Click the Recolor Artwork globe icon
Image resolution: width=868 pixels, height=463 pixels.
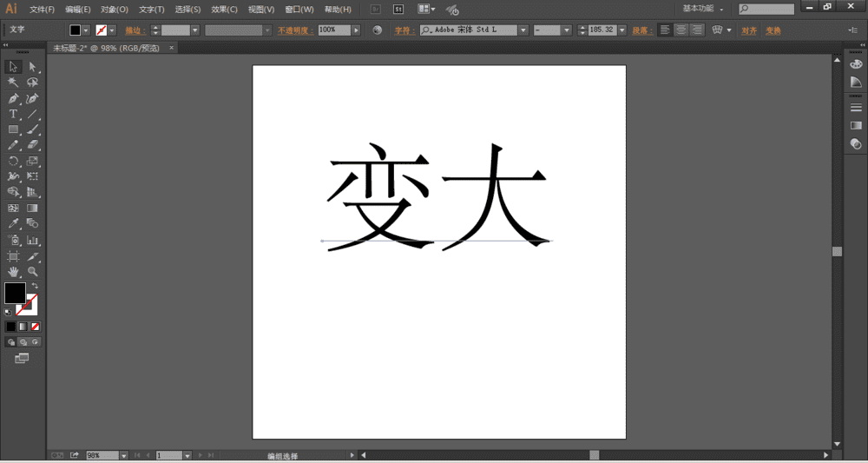point(378,30)
